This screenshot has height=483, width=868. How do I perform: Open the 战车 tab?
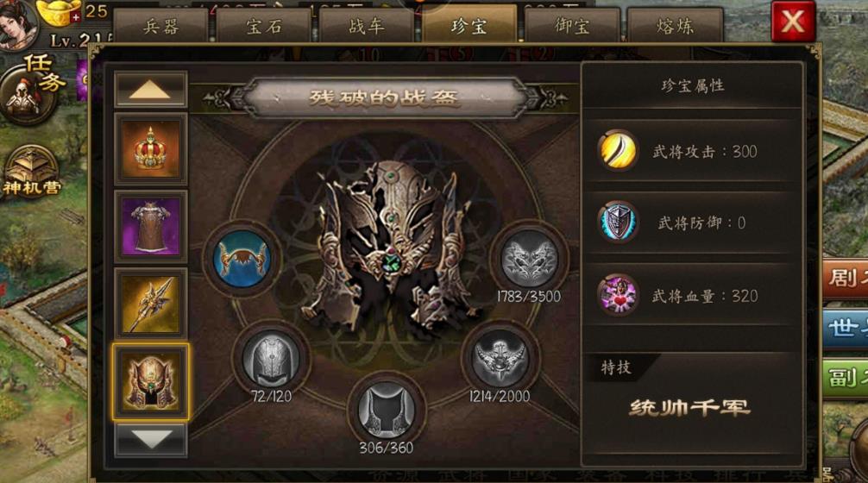(x=367, y=26)
